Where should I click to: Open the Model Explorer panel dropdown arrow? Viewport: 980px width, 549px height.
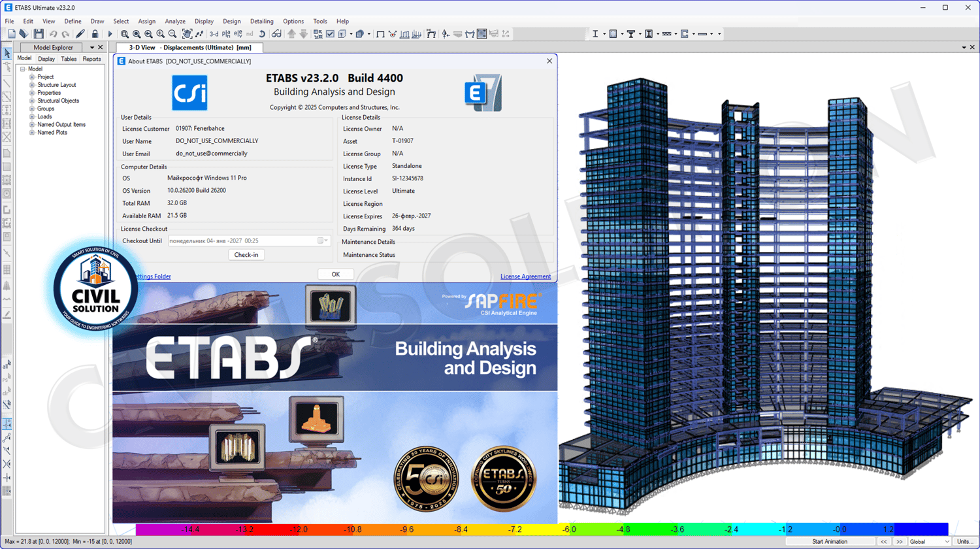[91, 48]
